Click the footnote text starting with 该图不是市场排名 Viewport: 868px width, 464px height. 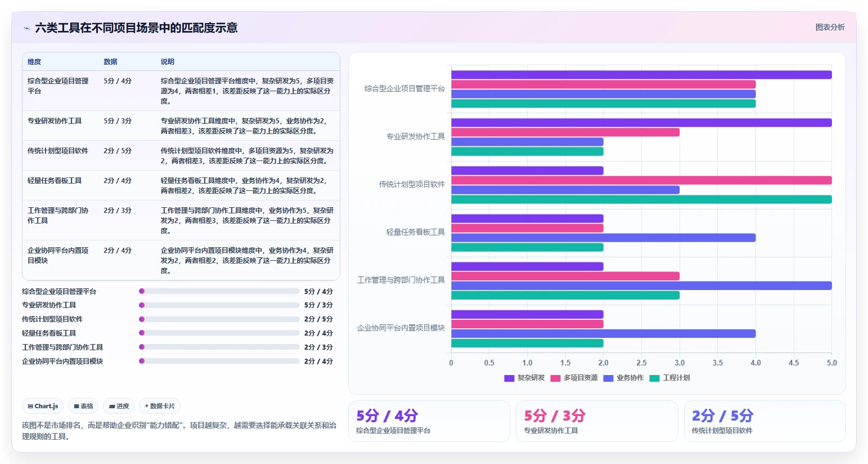point(179,431)
